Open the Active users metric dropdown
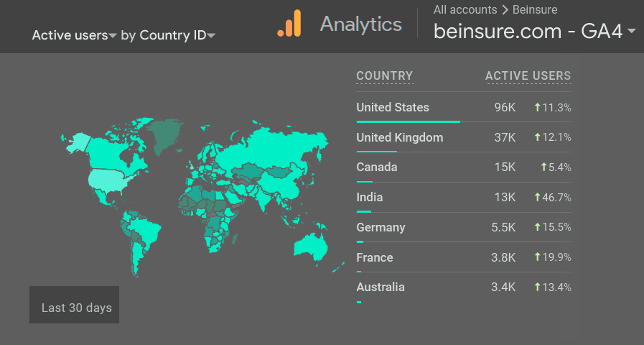Screen dimensions: 644x345 coord(74,35)
